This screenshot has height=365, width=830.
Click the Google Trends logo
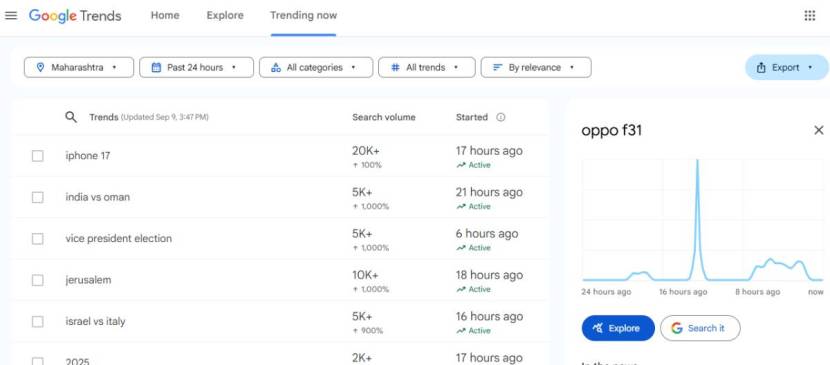coord(75,15)
